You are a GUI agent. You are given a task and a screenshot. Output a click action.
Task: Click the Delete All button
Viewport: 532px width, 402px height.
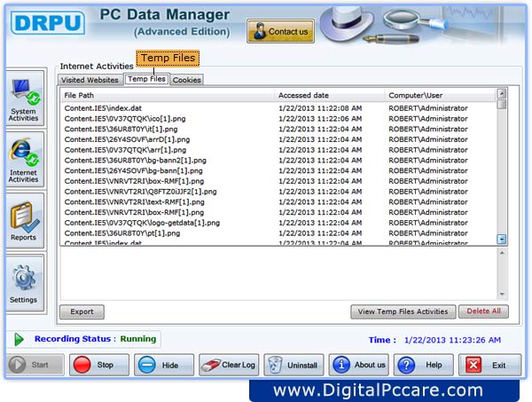coord(483,311)
